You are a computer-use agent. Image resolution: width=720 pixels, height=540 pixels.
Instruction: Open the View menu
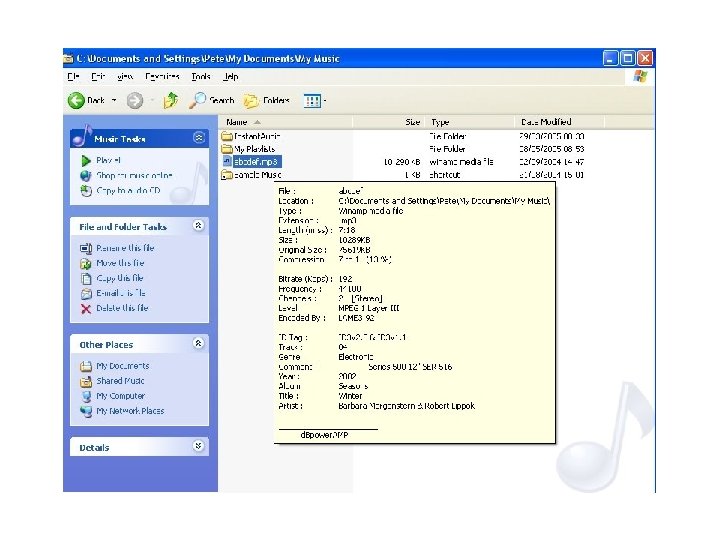125,77
